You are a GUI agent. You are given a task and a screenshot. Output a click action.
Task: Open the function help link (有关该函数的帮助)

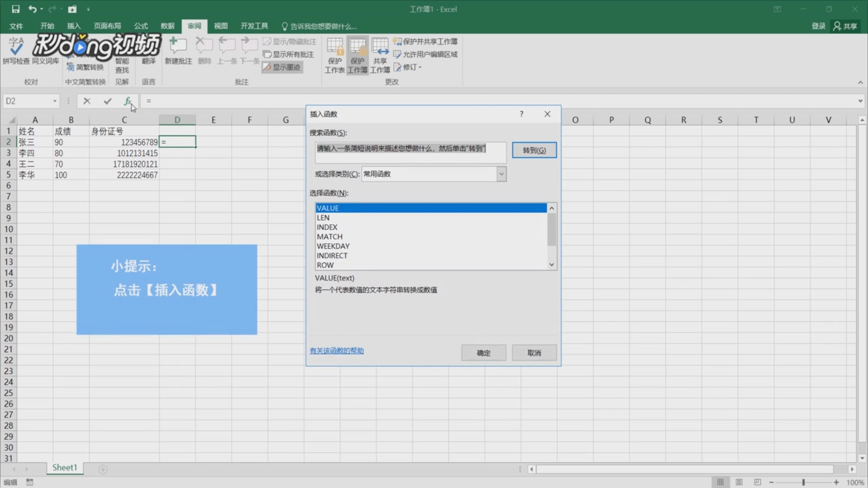point(336,351)
